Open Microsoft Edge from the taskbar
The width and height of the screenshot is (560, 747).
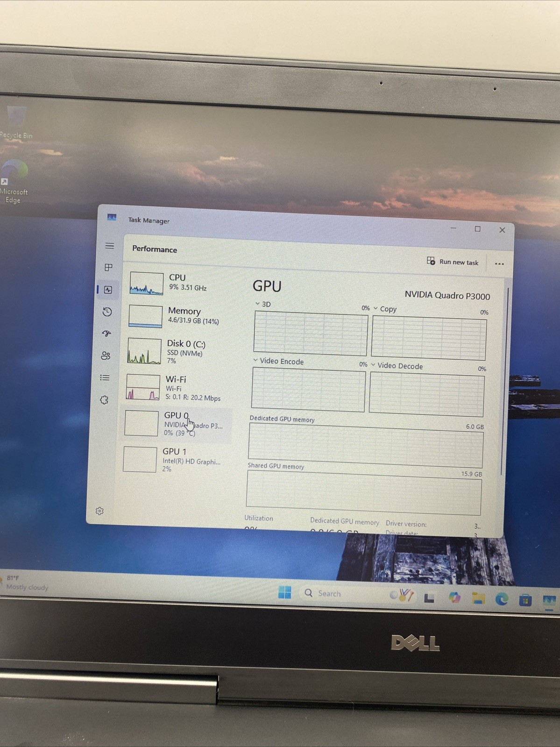click(x=502, y=599)
